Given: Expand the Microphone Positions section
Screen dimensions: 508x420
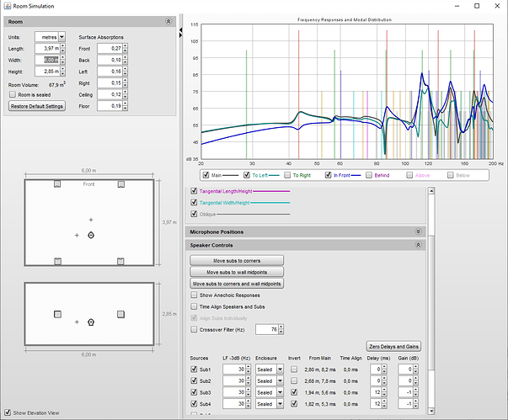Looking at the screenshot, I should [418, 231].
